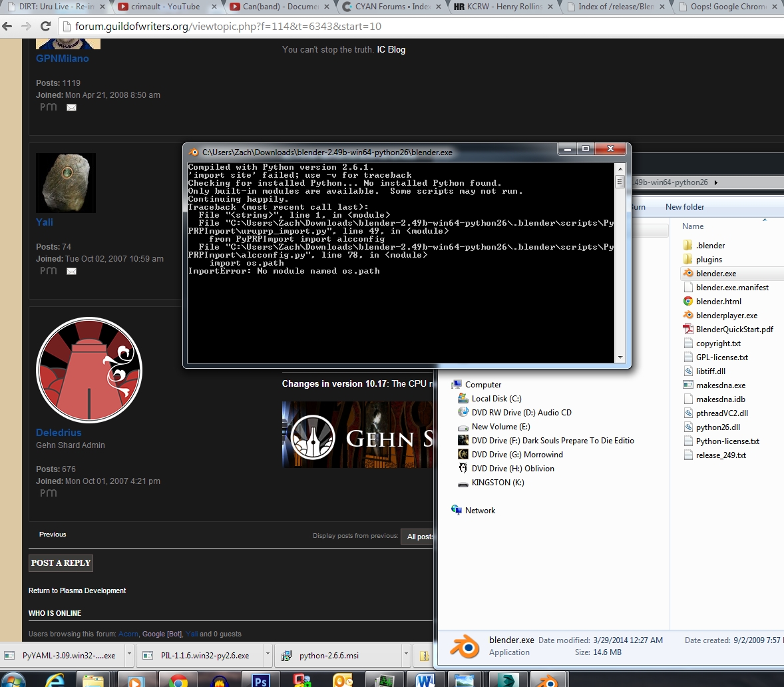The width and height of the screenshot is (784, 687).
Task: Go to the Previous page link
Action: point(53,535)
